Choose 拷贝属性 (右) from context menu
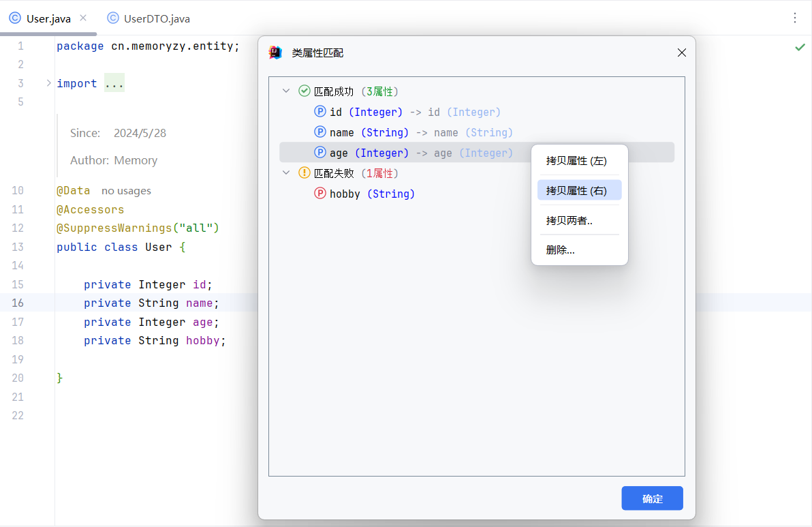This screenshot has width=812, height=527. [x=576, y=190]
